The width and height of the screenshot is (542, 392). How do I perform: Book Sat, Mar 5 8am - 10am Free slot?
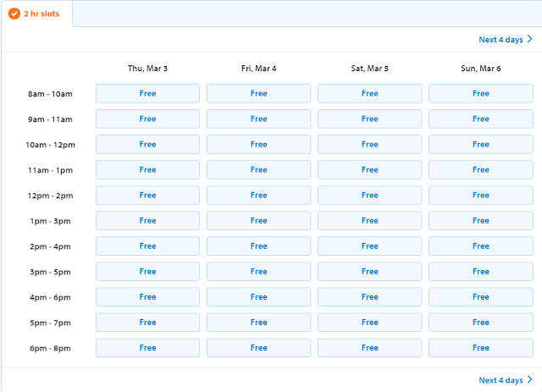click(370, 93)
